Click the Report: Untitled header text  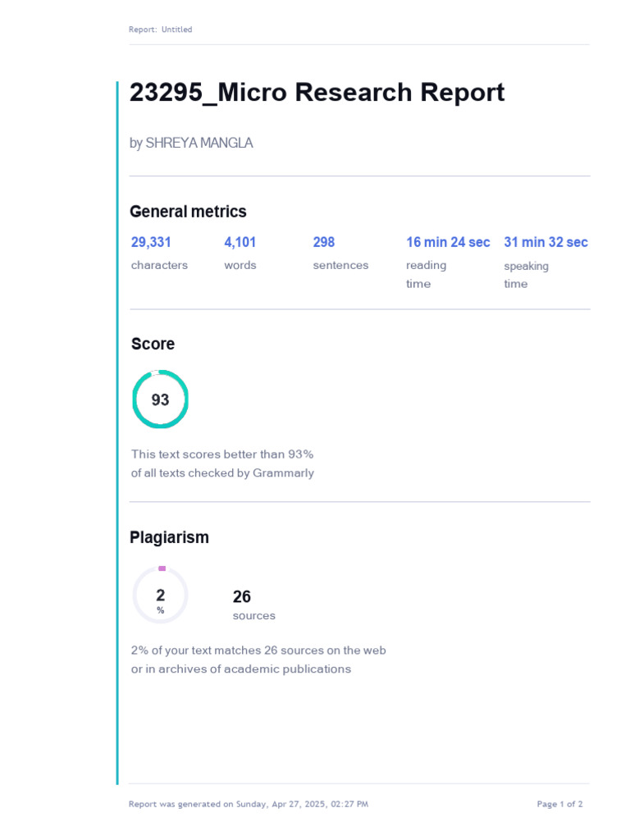pos(161,30)
